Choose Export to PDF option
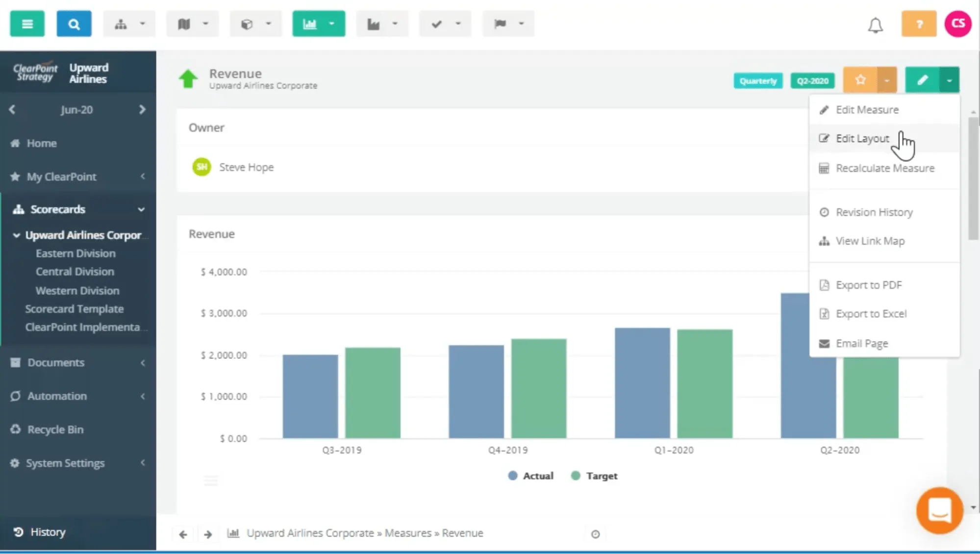The height and width of the screenshot is (554, 980). [868, 285]
